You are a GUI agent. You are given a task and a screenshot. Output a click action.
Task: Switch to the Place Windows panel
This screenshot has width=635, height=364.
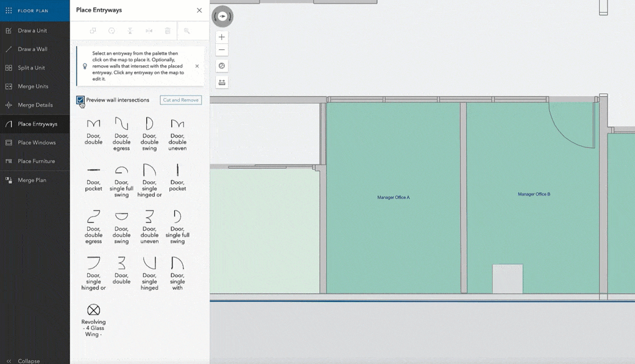click(x=35, y=142)
